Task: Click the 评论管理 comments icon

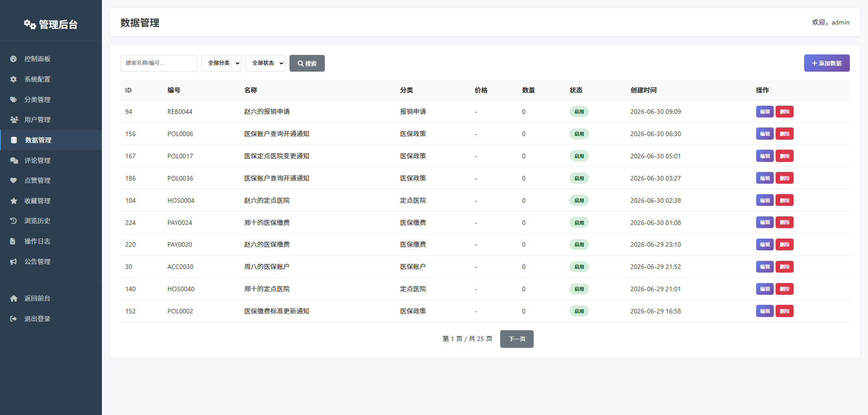Action: point(14,161)
